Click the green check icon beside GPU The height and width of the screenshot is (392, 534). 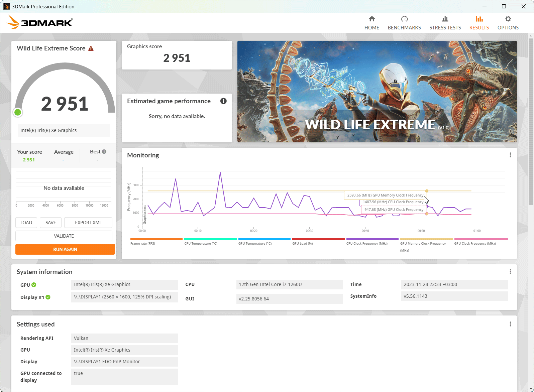[34, 285]
